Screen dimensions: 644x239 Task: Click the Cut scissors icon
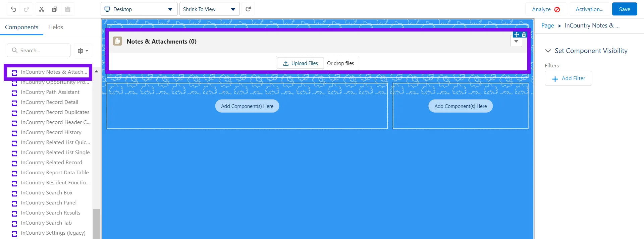click(x=42, y=9)
